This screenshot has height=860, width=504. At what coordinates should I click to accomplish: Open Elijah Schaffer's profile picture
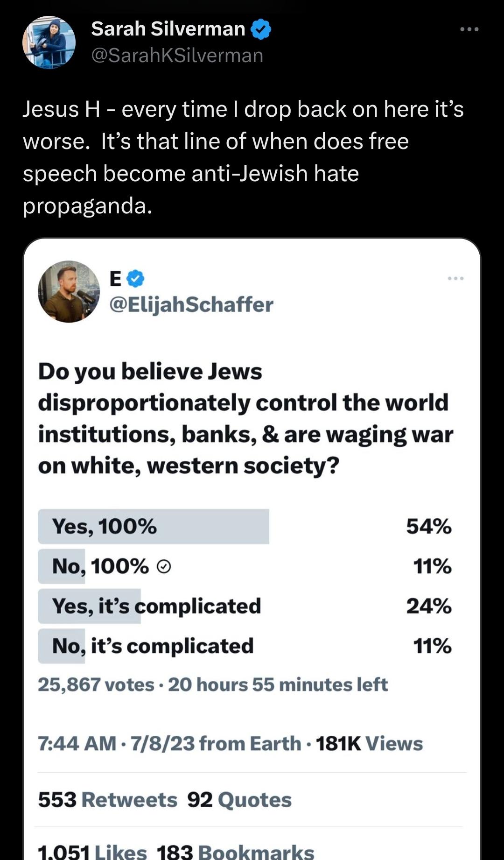(69, 291)
